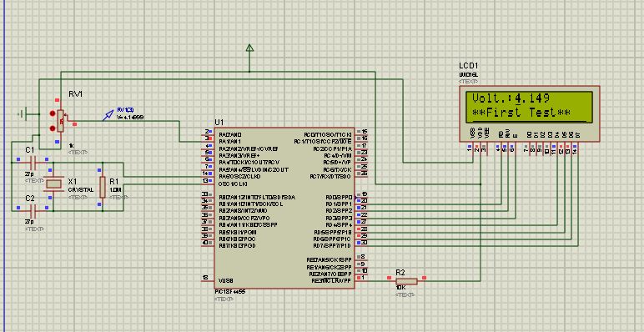The width and height of the screenshot is (644, 332).
Task: Select the R1 resistor symbol
Action: pos(103,188)
